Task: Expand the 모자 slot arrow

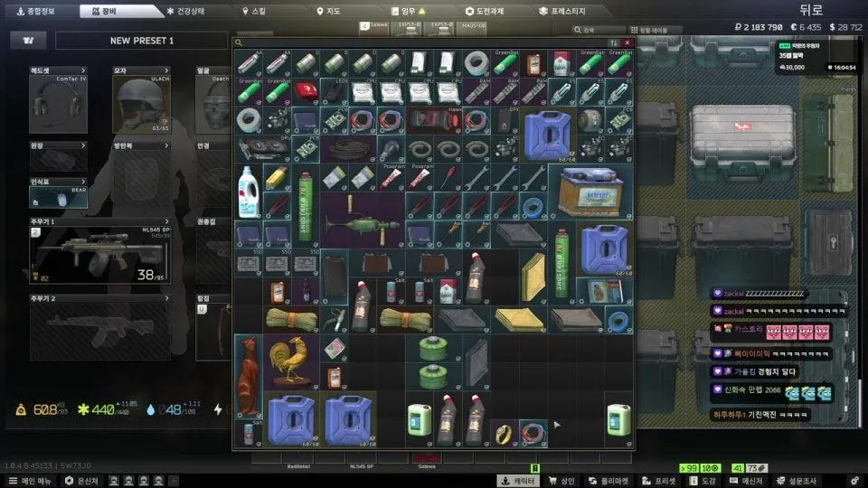Action: pos(166,70)
